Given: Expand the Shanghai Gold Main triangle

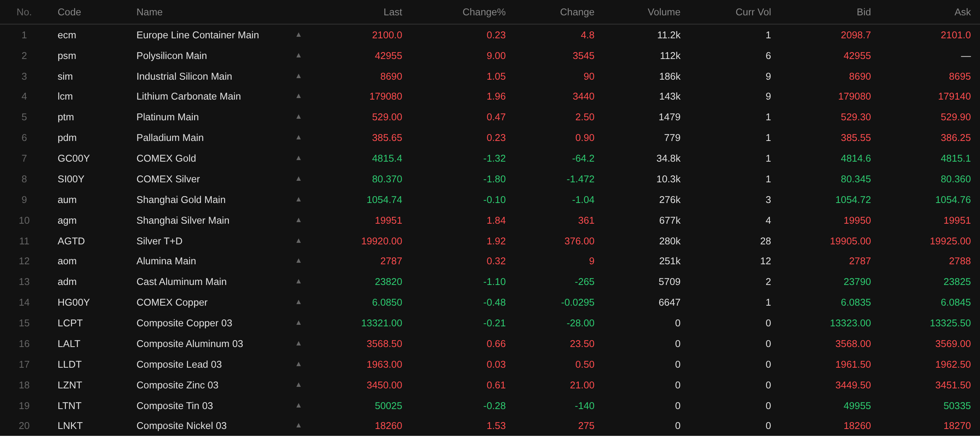Looking at the screenshot, I should pos(299,200).
